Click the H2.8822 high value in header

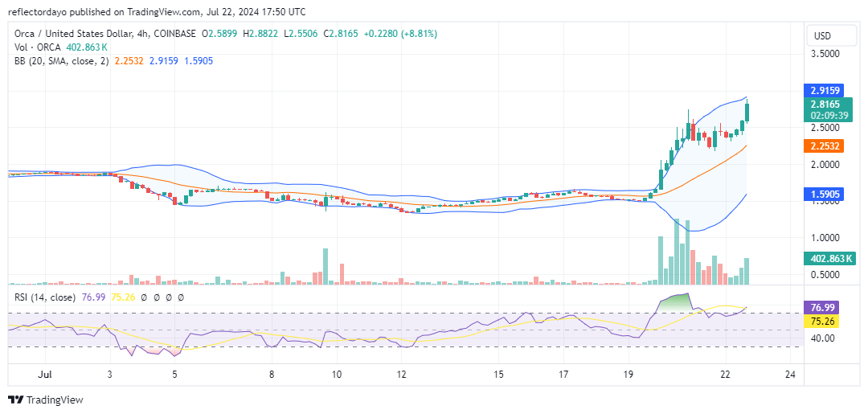[x=259, y=34]
